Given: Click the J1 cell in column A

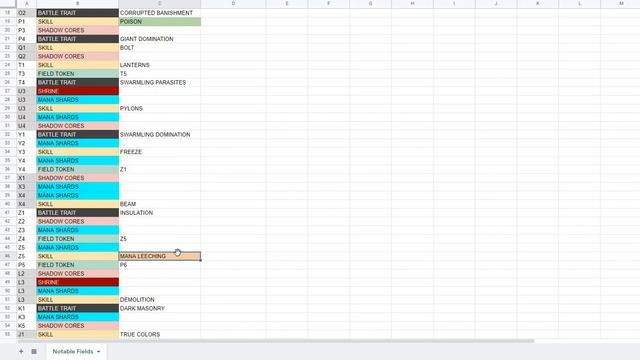Looking at the screenshot, I should coord(27,334).
